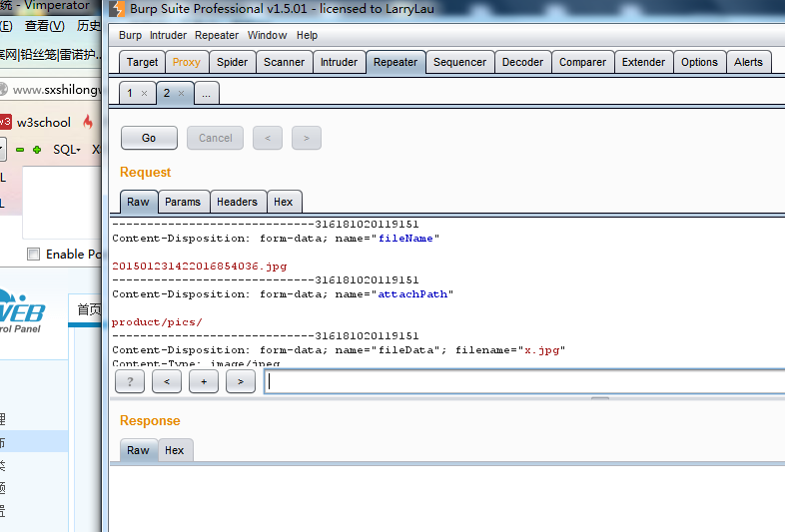Screen dimensions: 785x532
Task: Switch to the Scanner tab
Action: tap(285, 62)
